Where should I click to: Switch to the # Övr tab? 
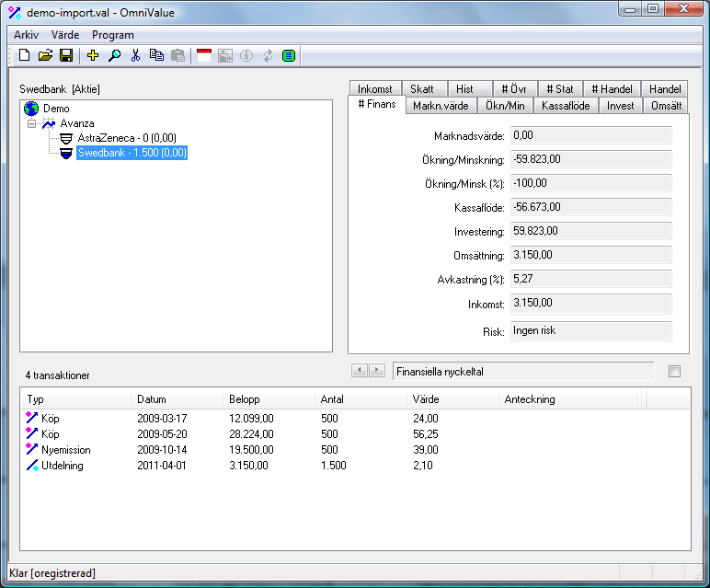coord(514,88)
